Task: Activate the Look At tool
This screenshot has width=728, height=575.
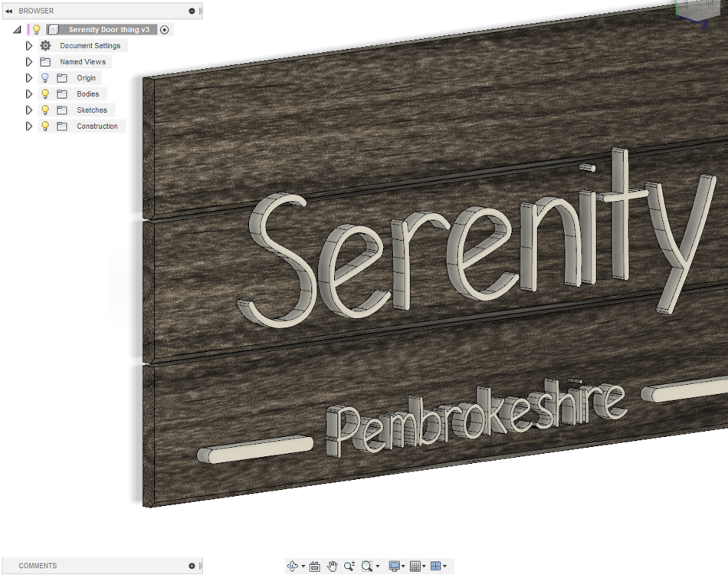Action: [x=314, y=566]
